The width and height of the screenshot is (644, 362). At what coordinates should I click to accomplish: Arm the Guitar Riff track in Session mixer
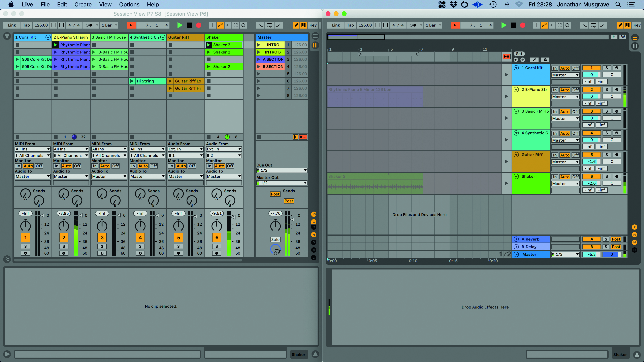click(179, 253)
